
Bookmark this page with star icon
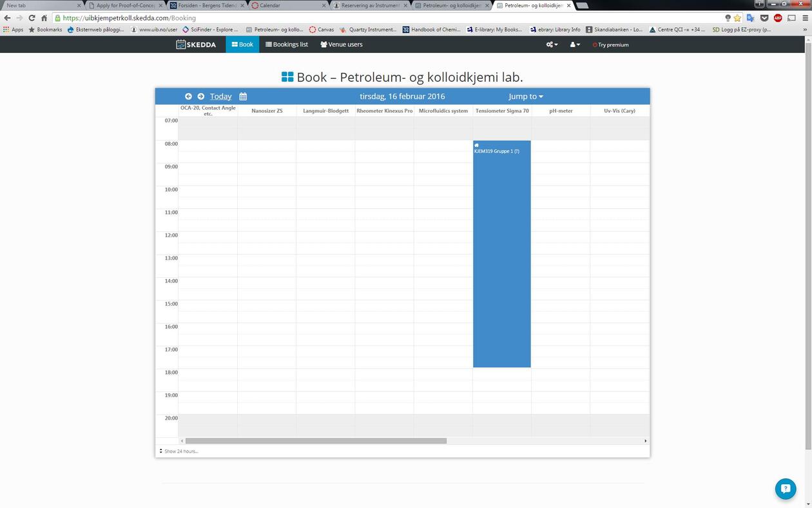coord(737,18)
